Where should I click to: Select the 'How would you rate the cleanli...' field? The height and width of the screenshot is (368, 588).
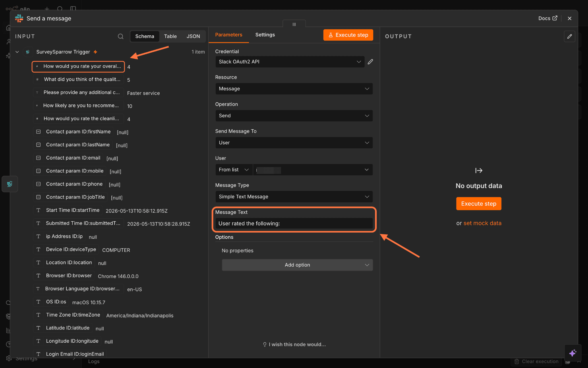coord(78,119)
